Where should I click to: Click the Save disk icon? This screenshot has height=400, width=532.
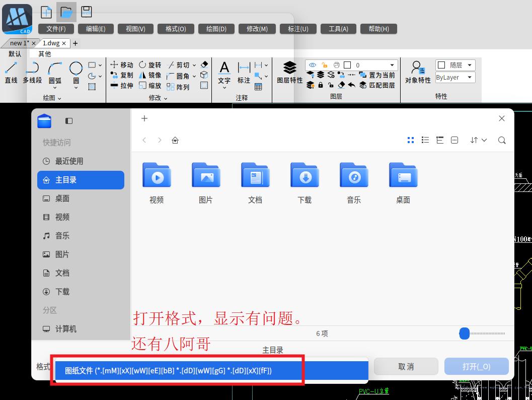pos(87,12)
